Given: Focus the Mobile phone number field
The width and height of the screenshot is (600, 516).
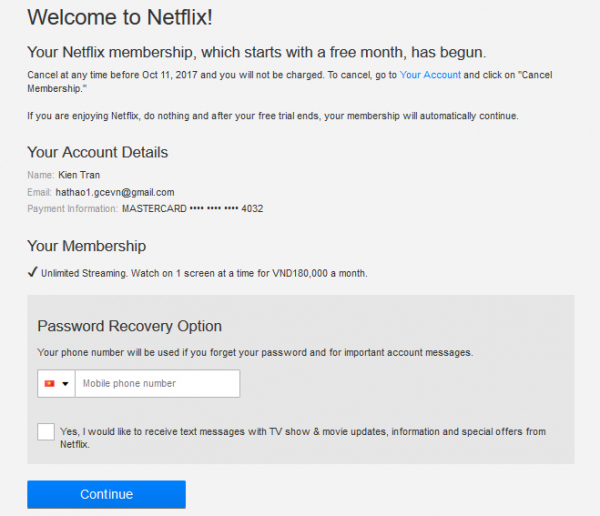Looking at the screenshot, I should 157,384.
